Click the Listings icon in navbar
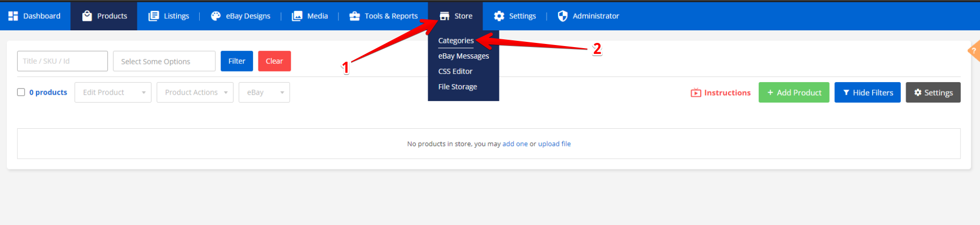Viewport: 980px width, 225px height. coord(154,16)
